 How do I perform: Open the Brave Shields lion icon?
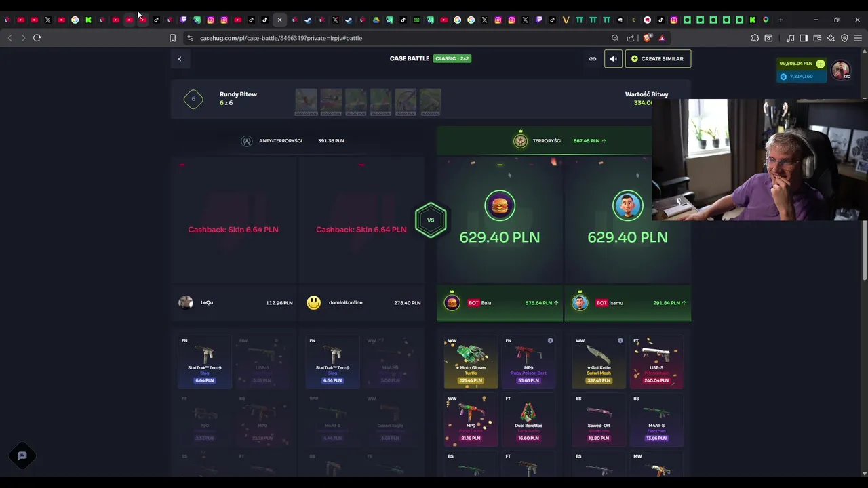(x=648, y=38)
